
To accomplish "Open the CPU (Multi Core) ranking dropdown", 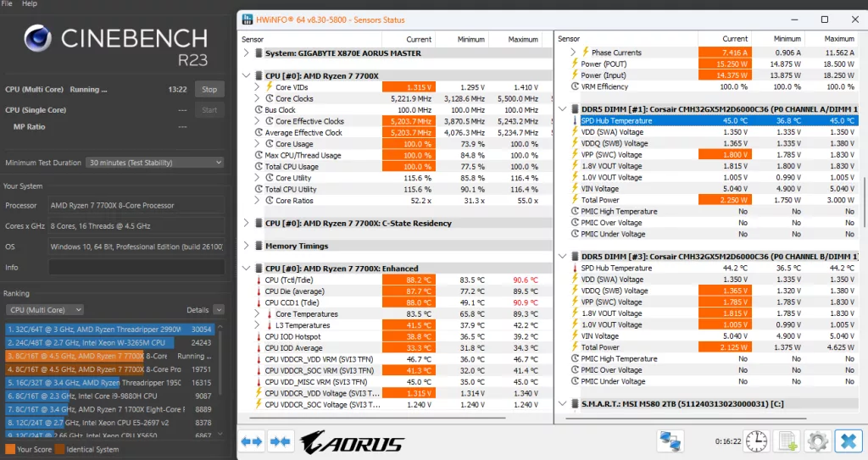I will point(45,310).
